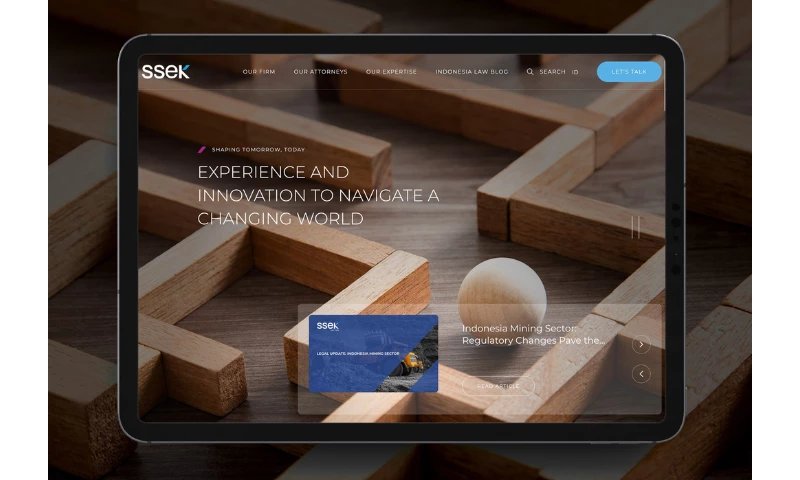Click the purple slash icon by tagline
Screen dimensions: 800x480
pyautogui.click(x=202, y=149)
